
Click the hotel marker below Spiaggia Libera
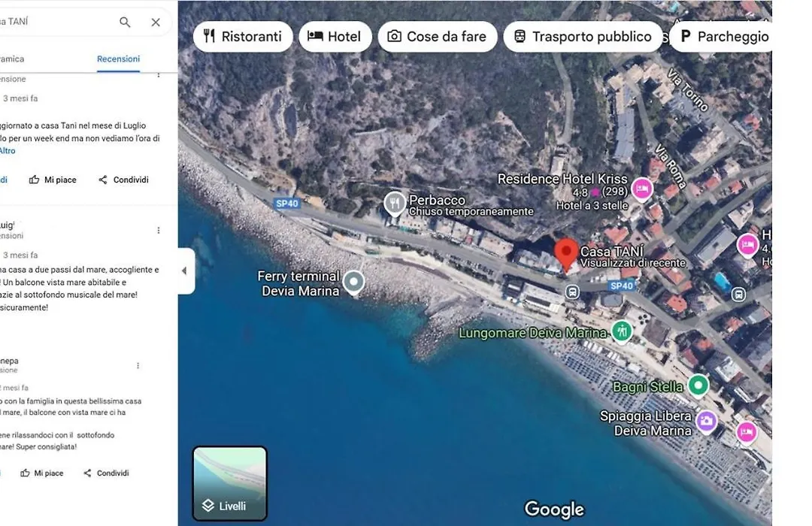pos(747,431)
